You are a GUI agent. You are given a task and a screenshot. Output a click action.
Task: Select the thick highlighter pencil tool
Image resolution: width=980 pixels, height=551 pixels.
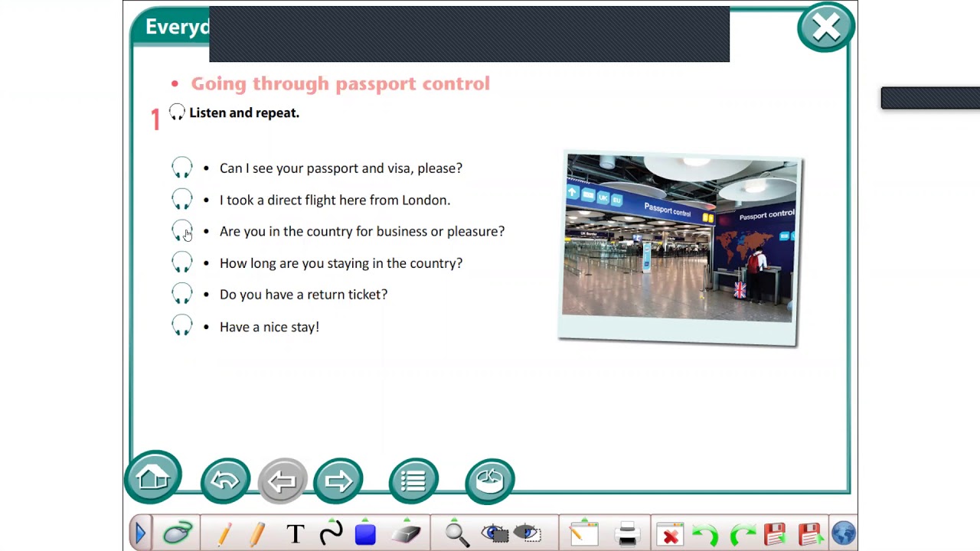click(x=257, y=533)
